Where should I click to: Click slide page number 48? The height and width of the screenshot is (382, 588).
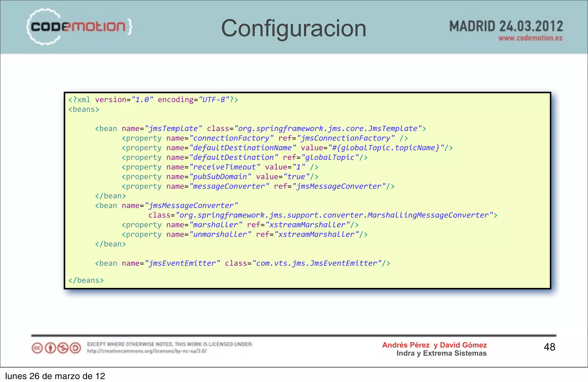[550, 347]
